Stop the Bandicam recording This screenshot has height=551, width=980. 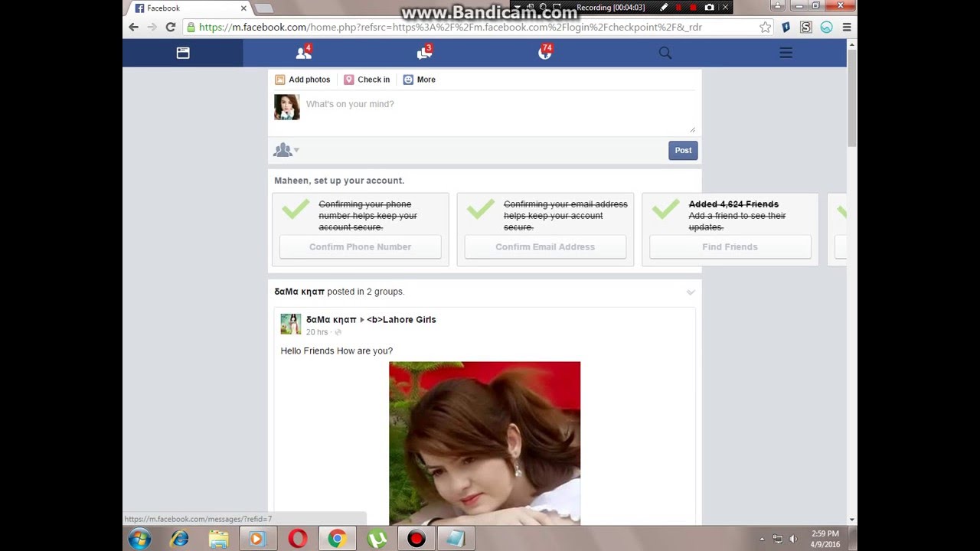click(x=694, y=7)
